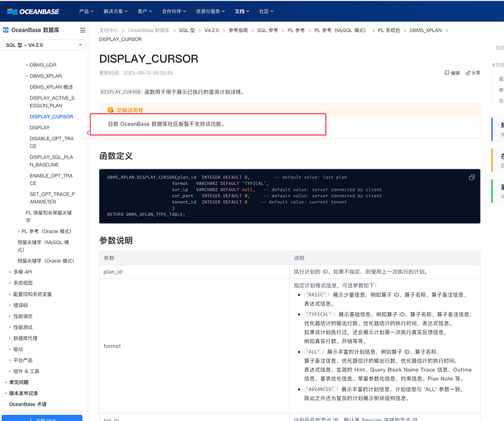The width and height of the screenshot is (504, 421).
Task: Open DISPLAY_ACTIVE_SESSION_PLAN page
Action: (x=52, y=102)
